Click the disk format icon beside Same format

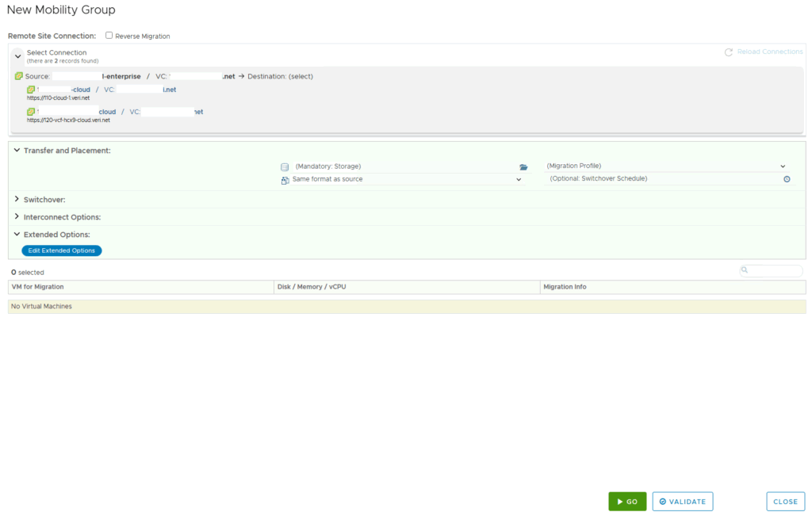285,180
